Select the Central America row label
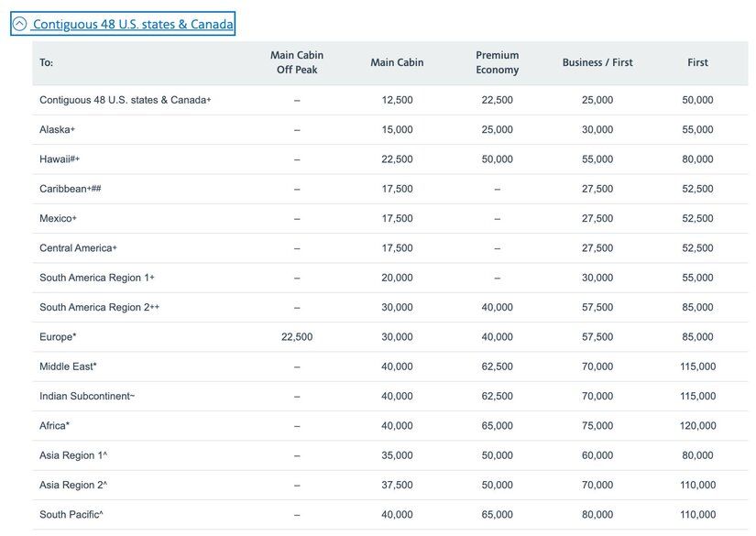Image resolution: width=756 pixels, height=536 pixels. (78, 248)
